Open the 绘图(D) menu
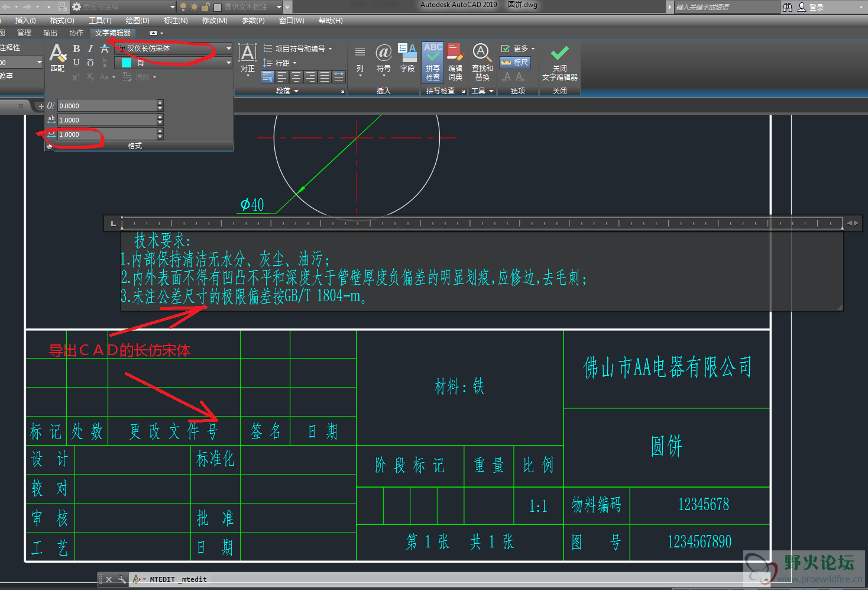 [137, 21]
